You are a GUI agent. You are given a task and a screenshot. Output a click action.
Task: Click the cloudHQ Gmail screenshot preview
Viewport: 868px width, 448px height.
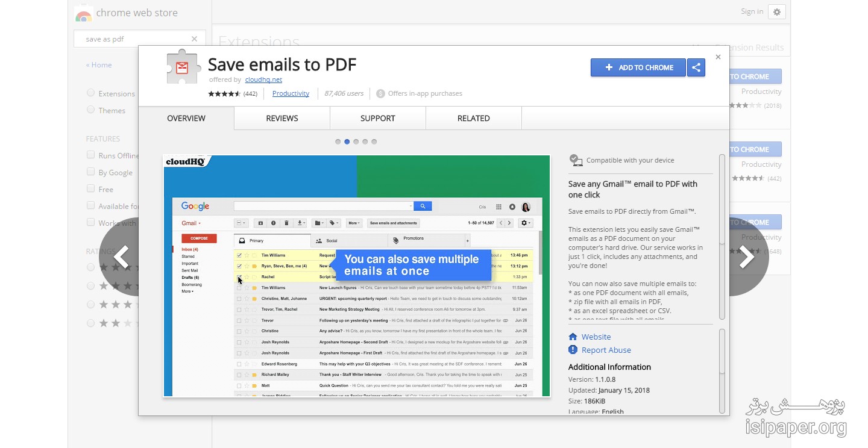(357, 276)
